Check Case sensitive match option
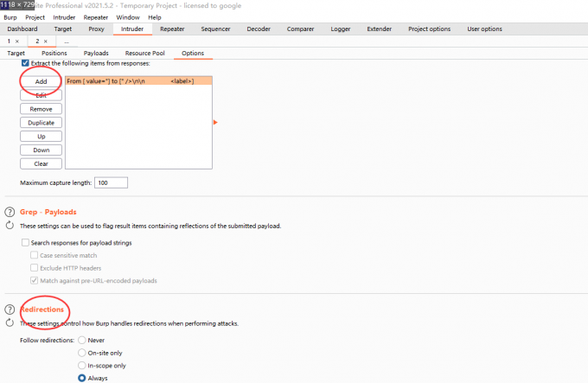The width and height of the screenshot is (588, 383). (34, 255)
